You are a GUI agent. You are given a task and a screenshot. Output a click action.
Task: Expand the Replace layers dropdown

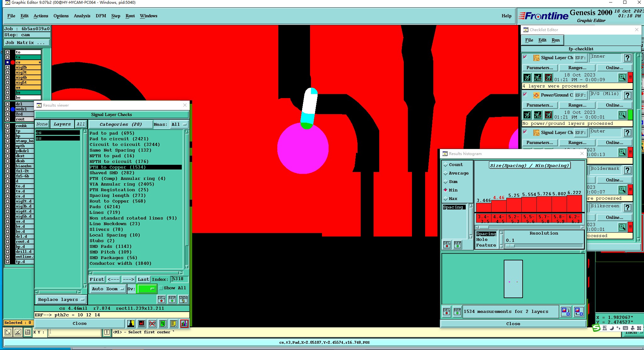(61, 299)
